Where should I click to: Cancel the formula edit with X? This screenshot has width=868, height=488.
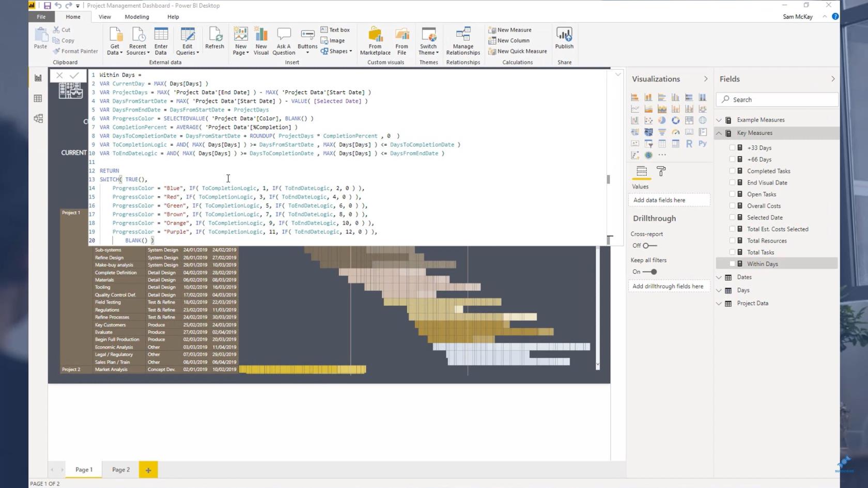click(x=59, y=75)
